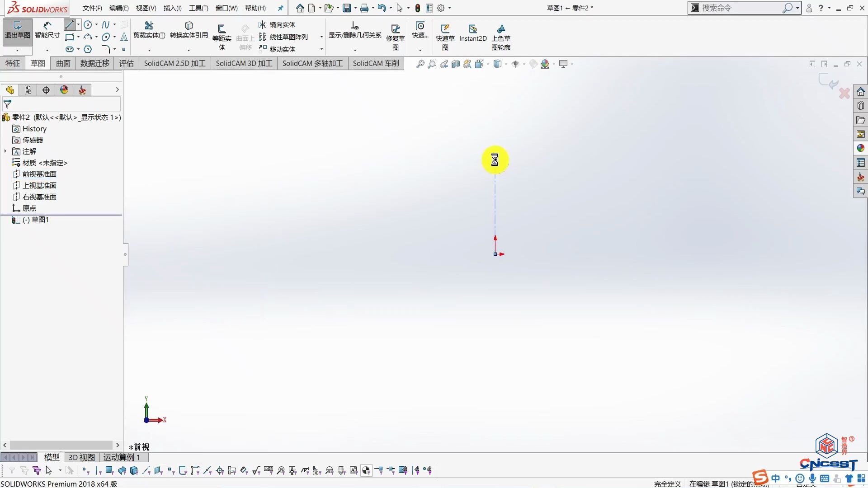Click Exit Sketch (退出草图) in the toolbar

pos(17,32)
